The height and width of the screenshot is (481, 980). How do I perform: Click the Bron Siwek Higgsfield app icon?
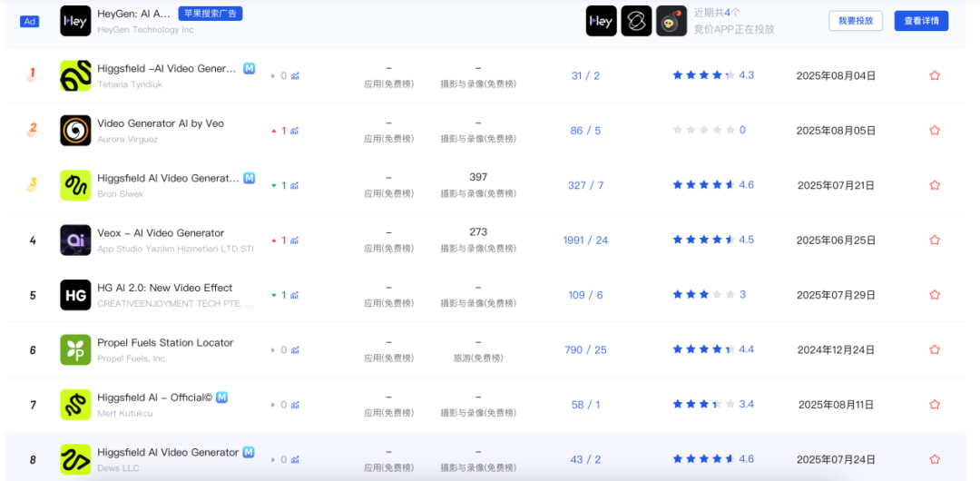pyautogui.click(x=75, y=185)
